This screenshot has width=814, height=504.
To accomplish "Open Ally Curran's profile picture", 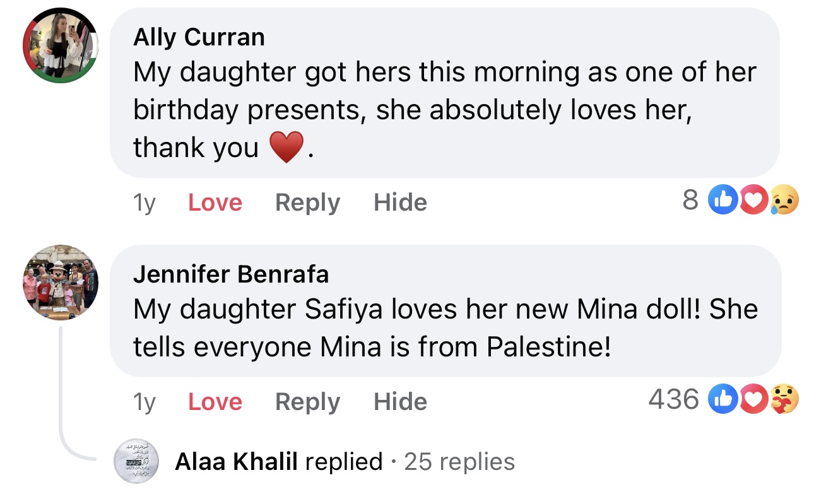I will [61, 45].
